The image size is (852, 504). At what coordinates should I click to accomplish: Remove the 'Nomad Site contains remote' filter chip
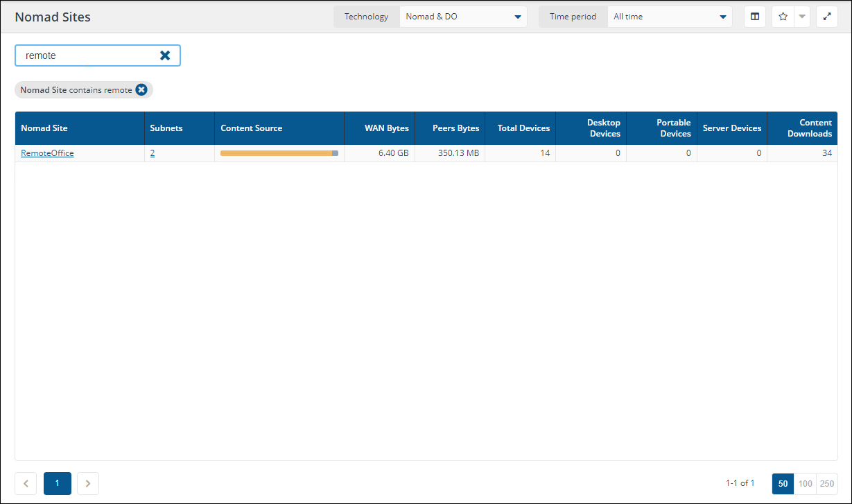click(141, 89)
